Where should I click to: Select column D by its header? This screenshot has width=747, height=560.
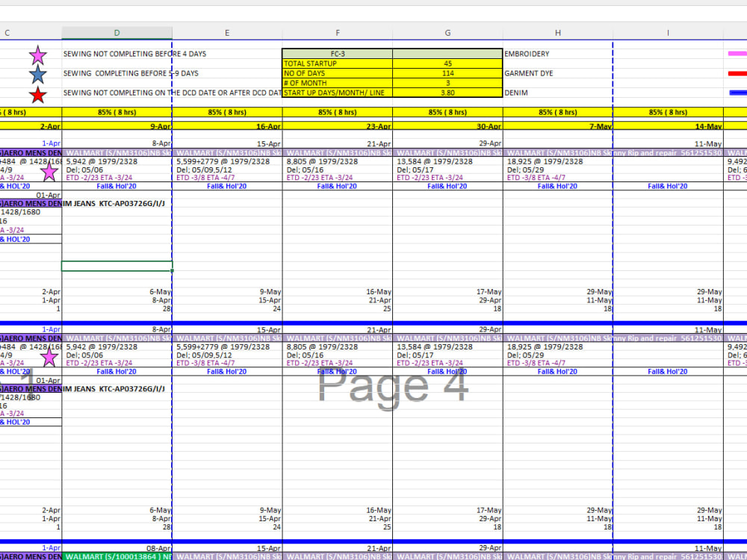(x=117, y=33)
